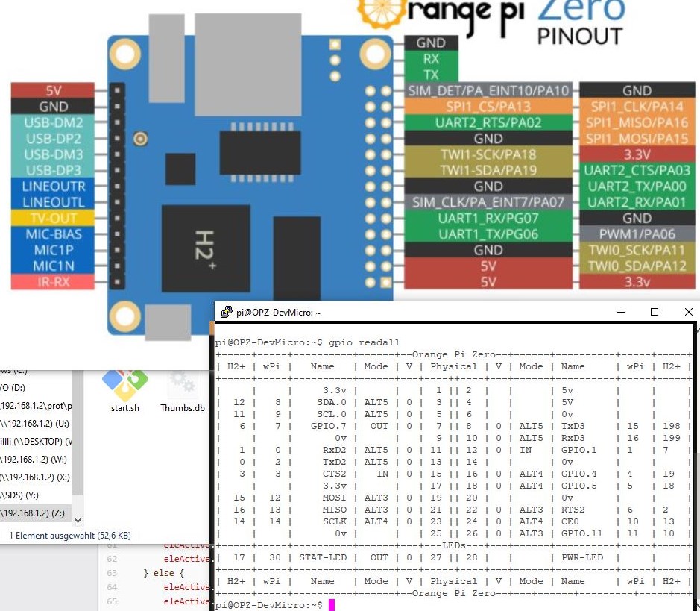Select the X: network drive entry
The width and height of the screenshot is (700, 611).
click(36, 477)
